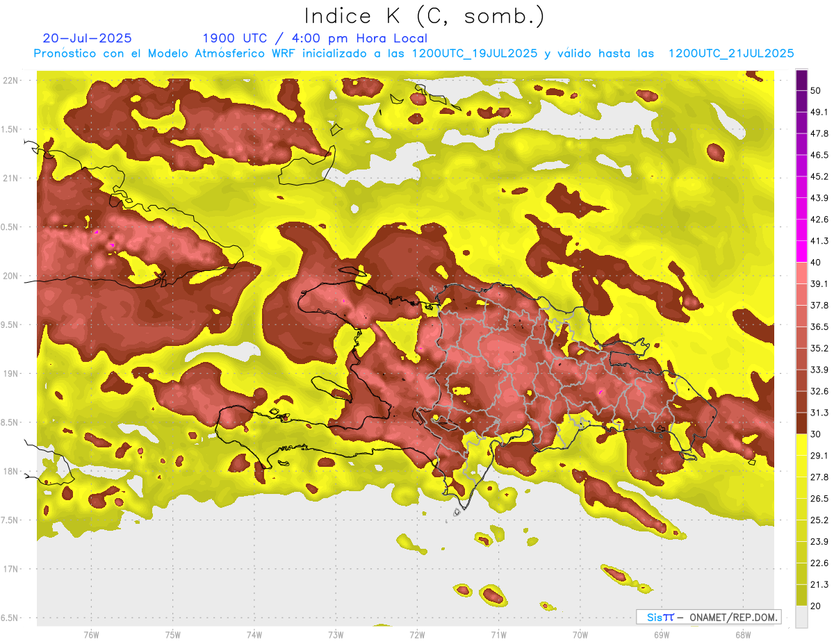Select the 1200UTC_19JUL2025 initialization timestamp
Viewport: 834px width, 644px height.
click(475, 53)
